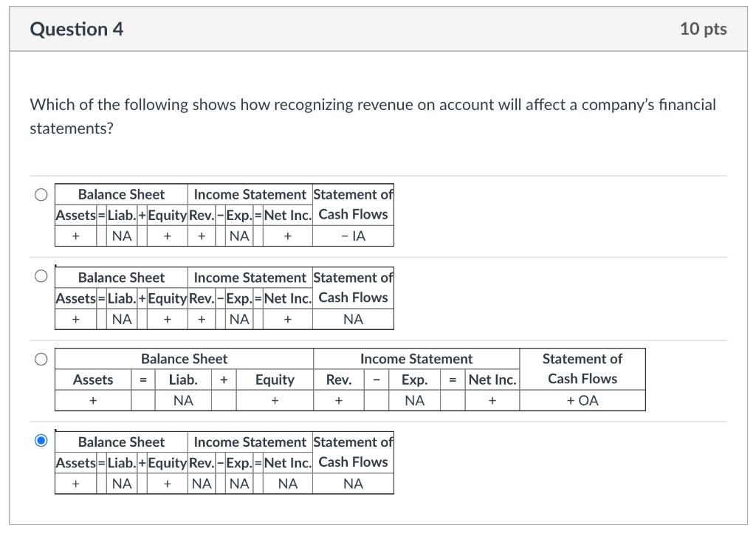Image resolution: width=756 pixels, height=542 pixels.
Task: Click Balance Sheet header in fourth table
Action: click(122, 442)
